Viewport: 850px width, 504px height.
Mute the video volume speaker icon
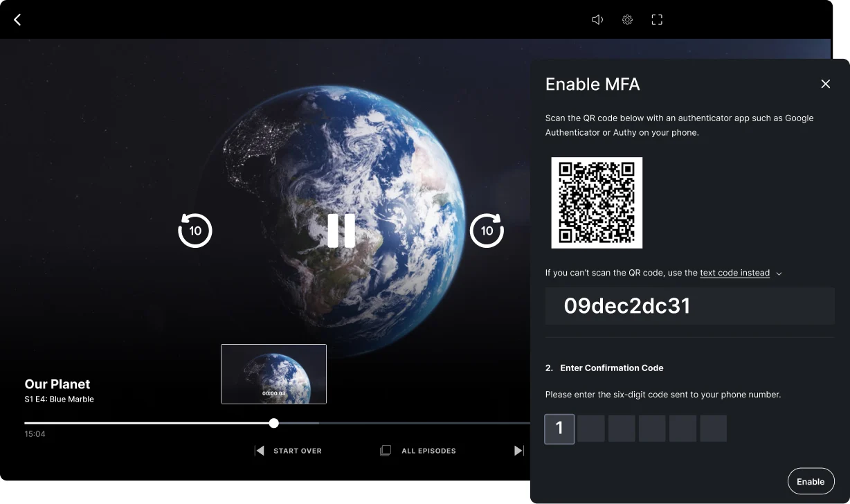point(597,20)
